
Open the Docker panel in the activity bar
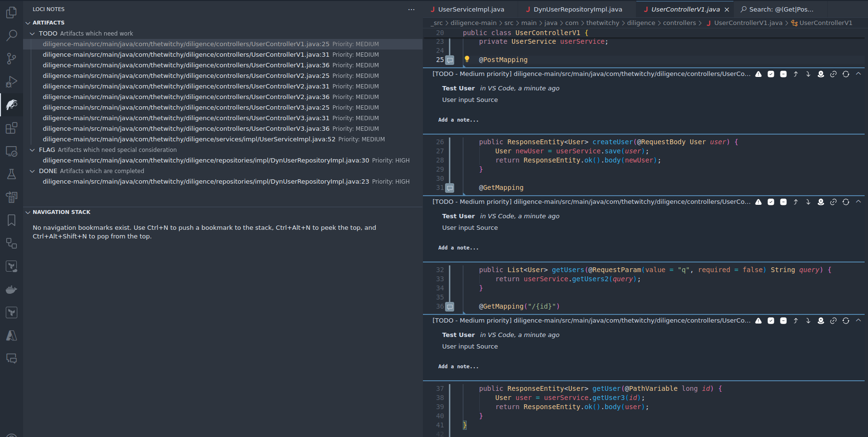[12, 289]
